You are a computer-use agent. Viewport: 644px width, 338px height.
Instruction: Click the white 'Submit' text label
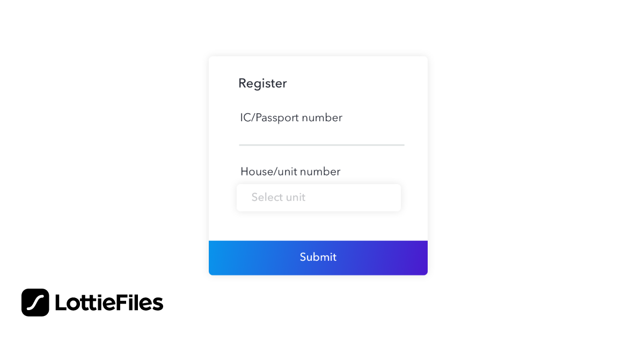pyautogui.click(x=318, y=257)
